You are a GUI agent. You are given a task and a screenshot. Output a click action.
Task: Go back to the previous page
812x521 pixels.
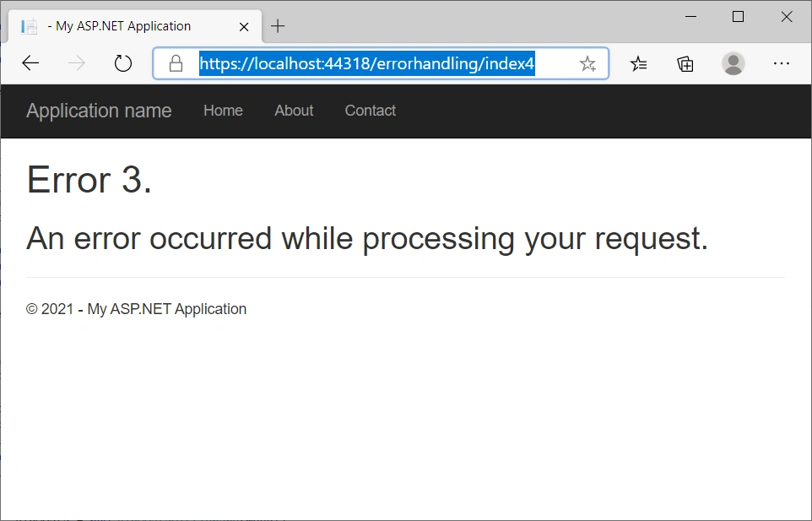(30, 63)
